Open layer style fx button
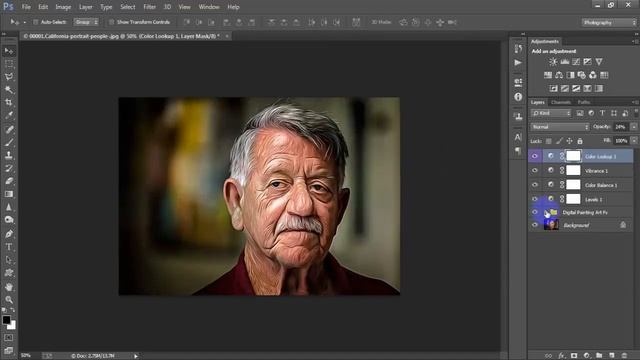The width and height of the screenshot is (640, 360). tap(561, 356)
